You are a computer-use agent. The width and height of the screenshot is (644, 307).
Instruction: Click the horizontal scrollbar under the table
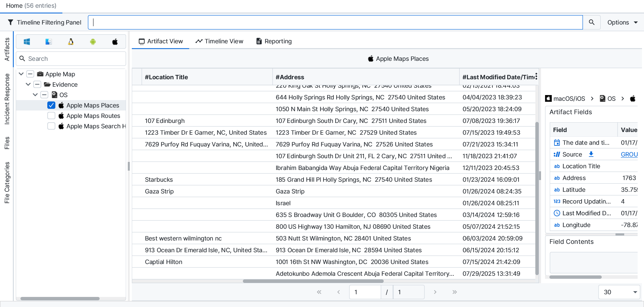(x=313, y=281)
